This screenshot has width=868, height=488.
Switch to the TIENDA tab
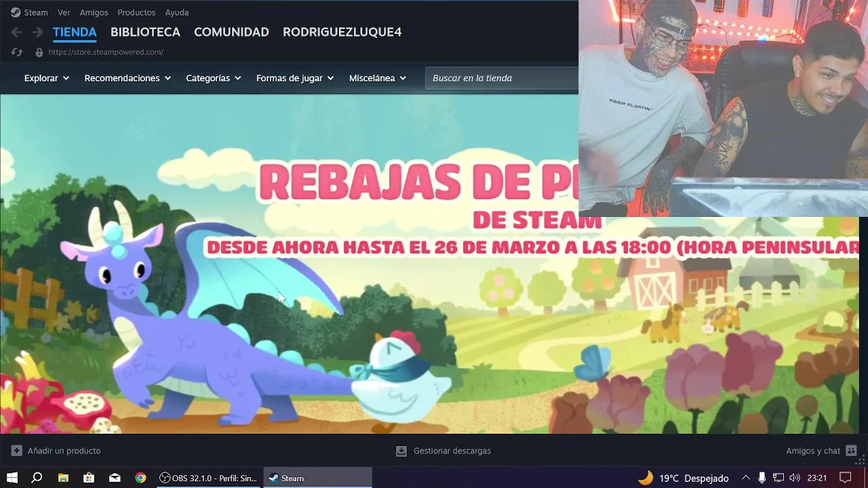point(75,32)
